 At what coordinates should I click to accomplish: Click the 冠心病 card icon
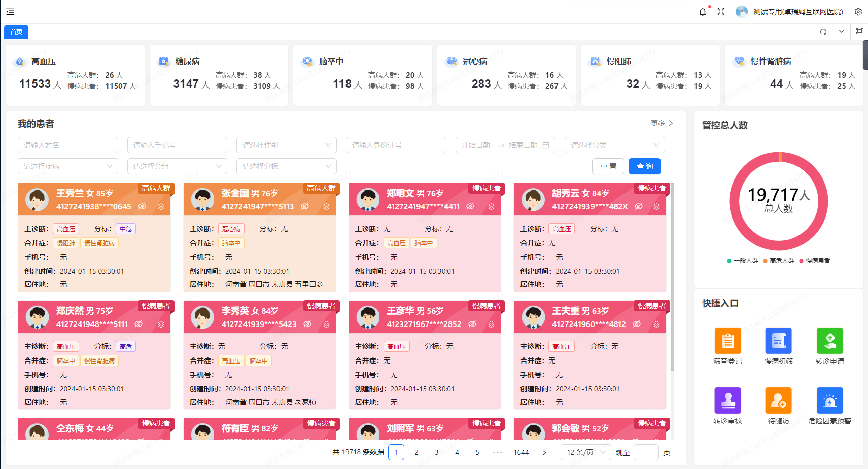tap(452, 61)
